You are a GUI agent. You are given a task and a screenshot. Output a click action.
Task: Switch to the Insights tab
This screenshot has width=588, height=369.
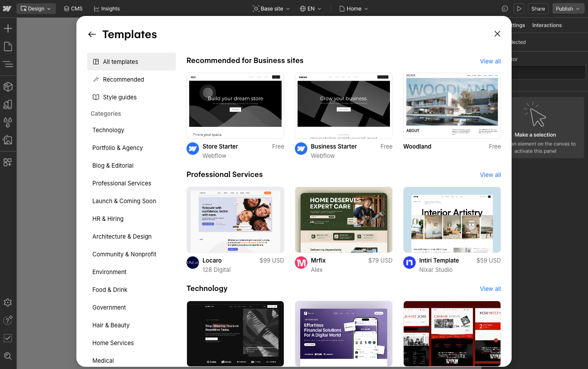[107, 8]
